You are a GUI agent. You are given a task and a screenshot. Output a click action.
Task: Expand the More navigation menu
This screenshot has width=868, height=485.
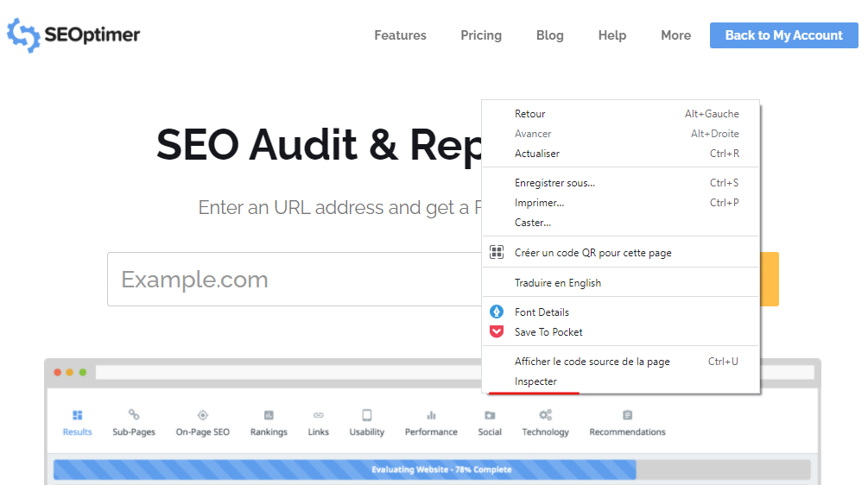675,35
